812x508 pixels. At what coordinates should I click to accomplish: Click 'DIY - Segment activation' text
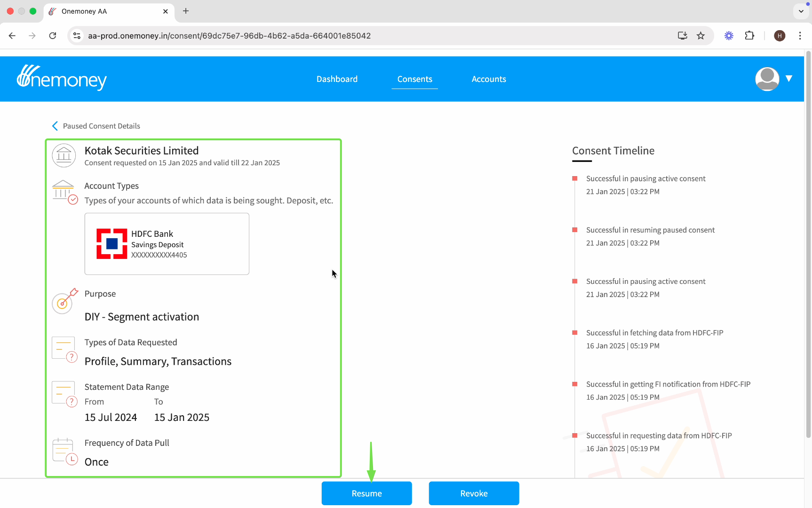[x=142, y=317]
